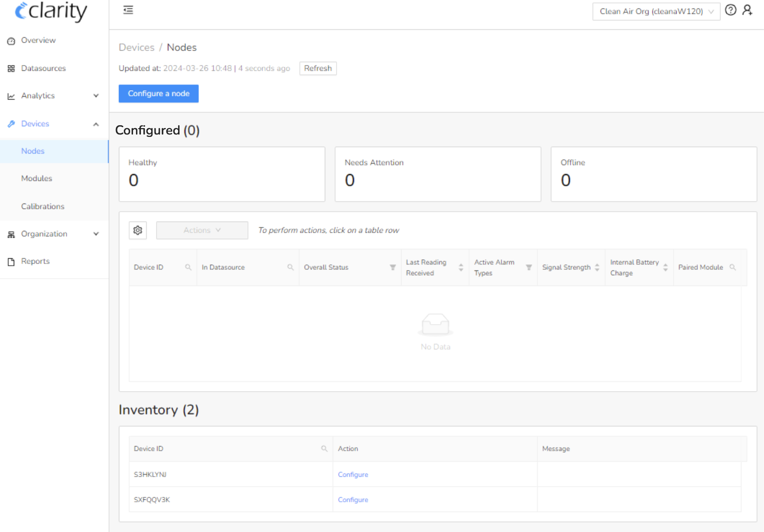Open table column settings via the gear icon
Viewport: 764px width, 532px height.
click(137, 230)
